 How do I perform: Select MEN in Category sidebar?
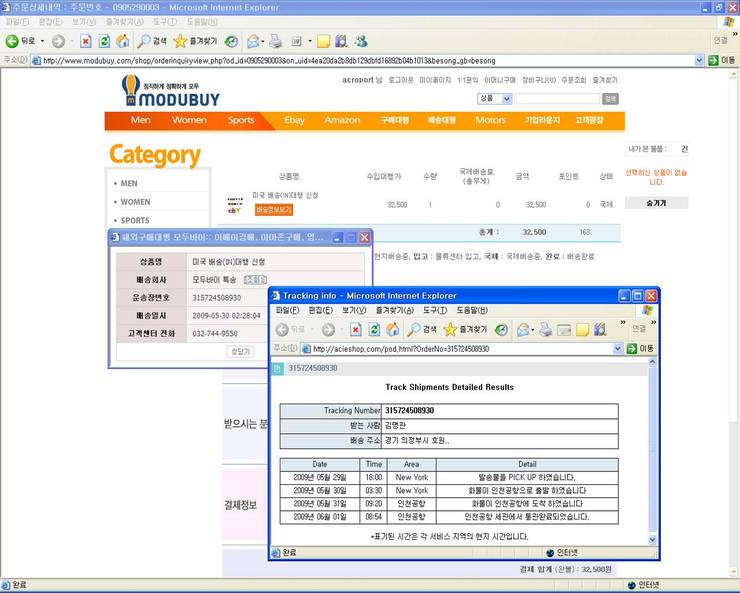(129, 184)
